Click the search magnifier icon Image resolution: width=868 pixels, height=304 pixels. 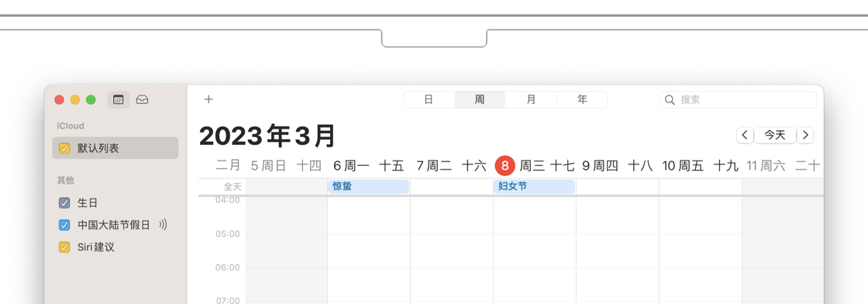(x=670, y=100)
